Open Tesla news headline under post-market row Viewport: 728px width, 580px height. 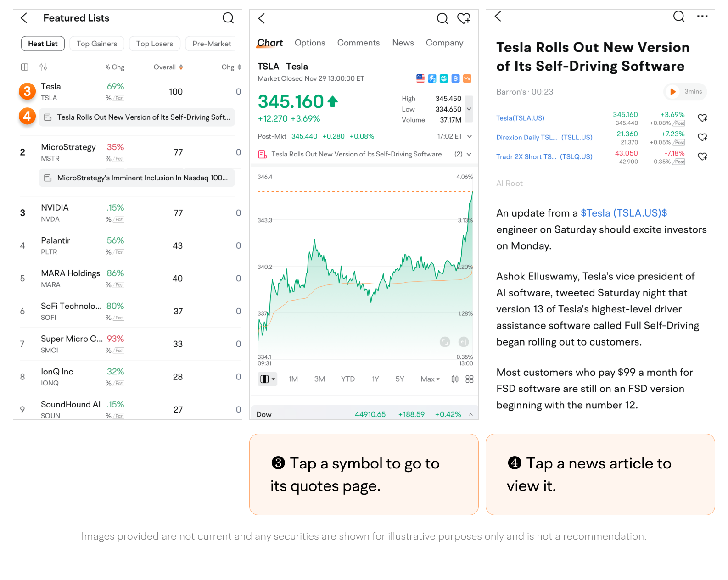pyautogui.click(x=357, y=155)
